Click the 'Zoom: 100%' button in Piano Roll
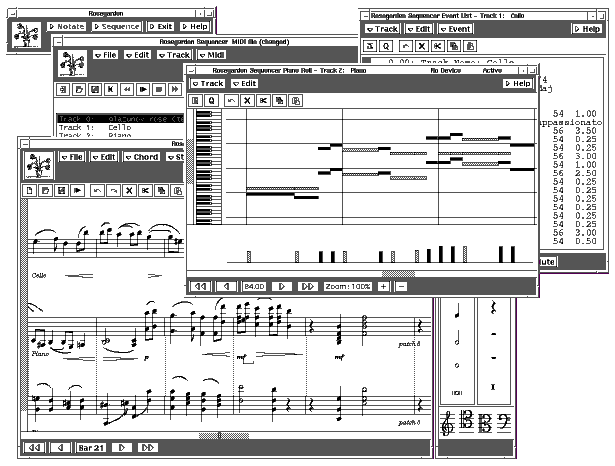This screenshot has height=466, width=615. point(348,287)
